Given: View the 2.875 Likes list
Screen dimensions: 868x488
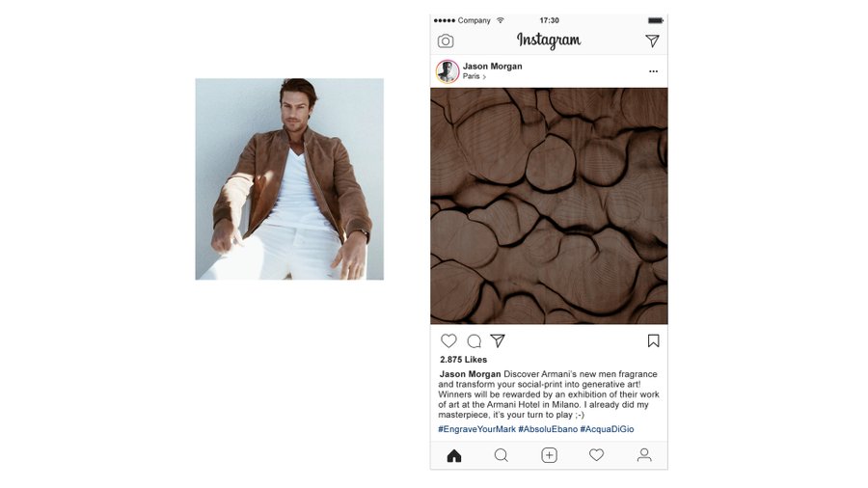Looking at the screenshot, I should click(463, 360).
